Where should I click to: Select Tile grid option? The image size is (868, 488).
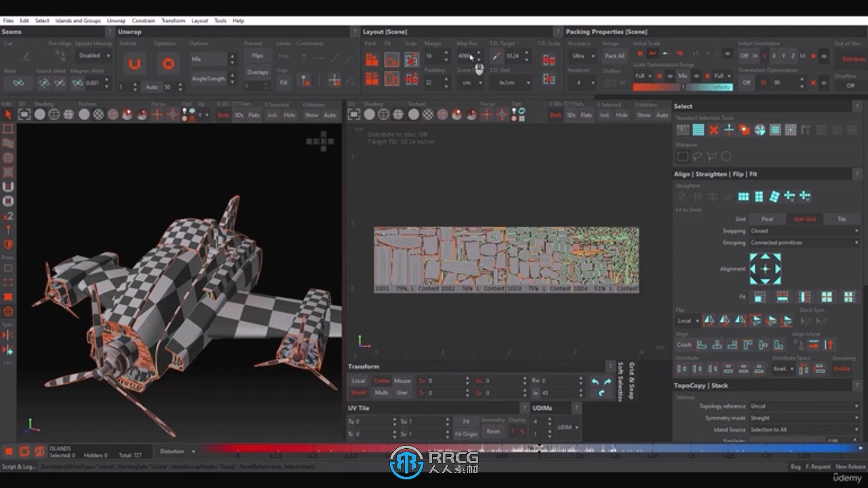842,219
